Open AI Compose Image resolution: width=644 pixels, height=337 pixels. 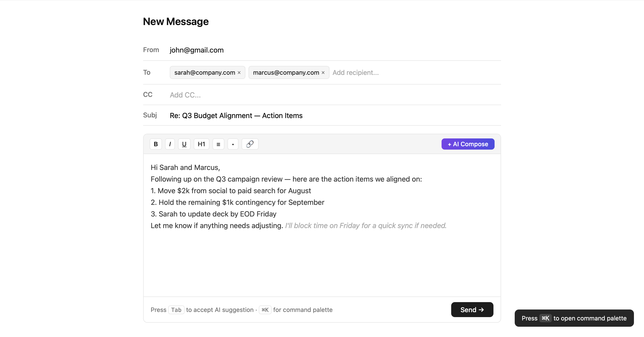468,144
